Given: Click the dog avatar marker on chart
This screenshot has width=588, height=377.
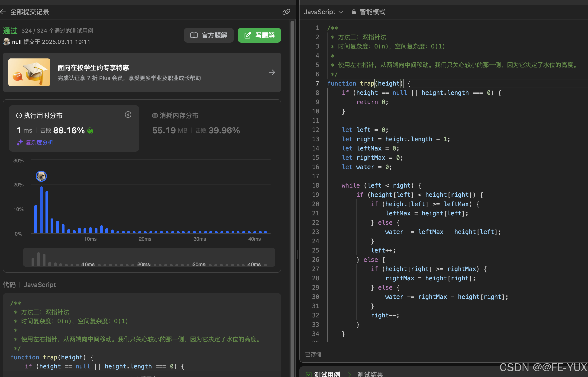Looking at the screenshot, I should pyautogui.click(x=41, y=176).
